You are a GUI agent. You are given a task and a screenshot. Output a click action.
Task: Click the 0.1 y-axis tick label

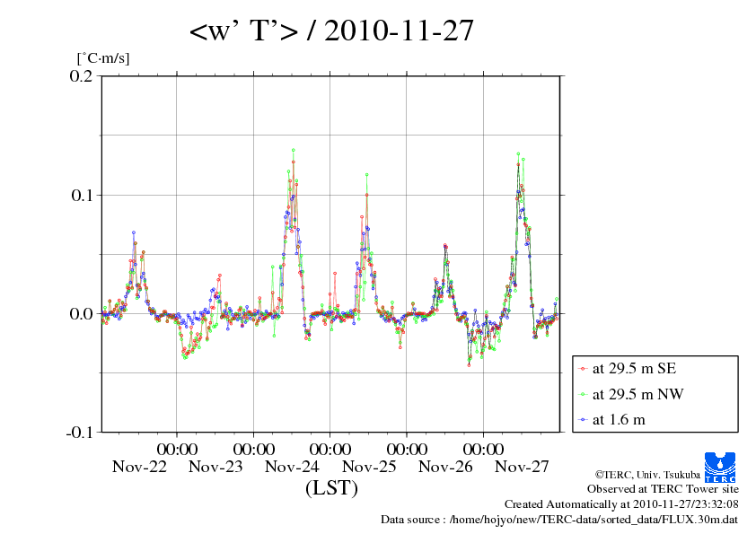pyautogui.click(x=82, y=195)
